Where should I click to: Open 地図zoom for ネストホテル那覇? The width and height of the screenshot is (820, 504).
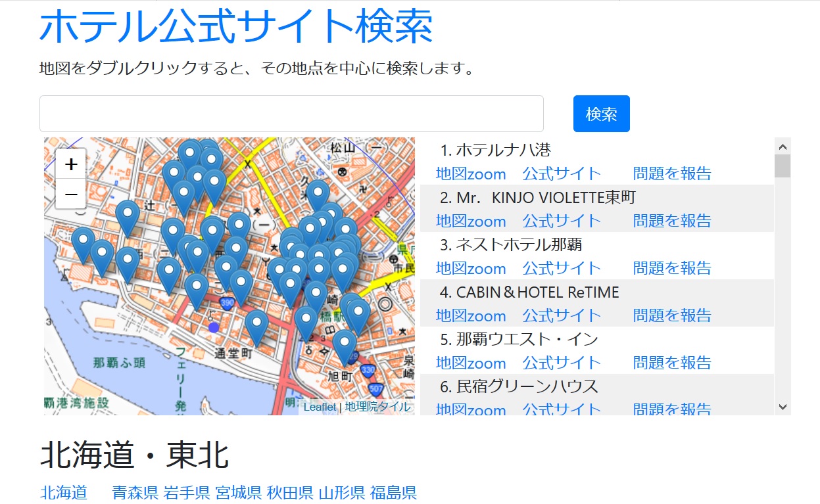click(x=471, y=267)
